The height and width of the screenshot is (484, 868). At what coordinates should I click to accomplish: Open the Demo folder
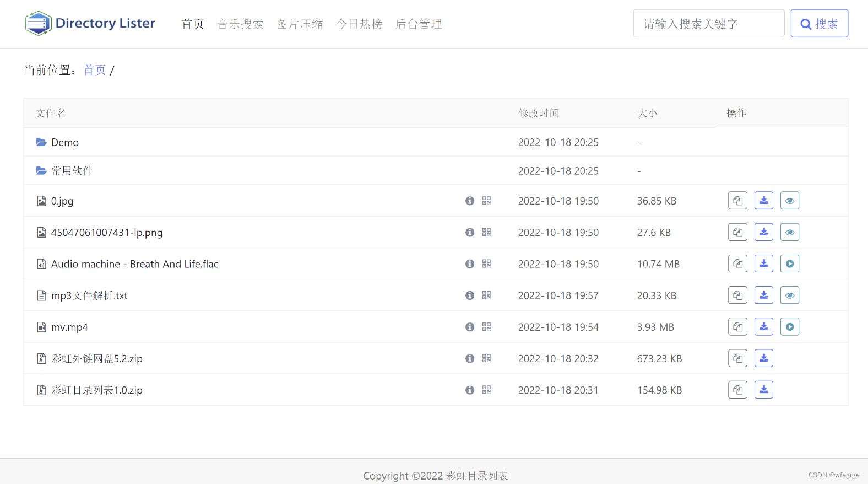(65, 142)
